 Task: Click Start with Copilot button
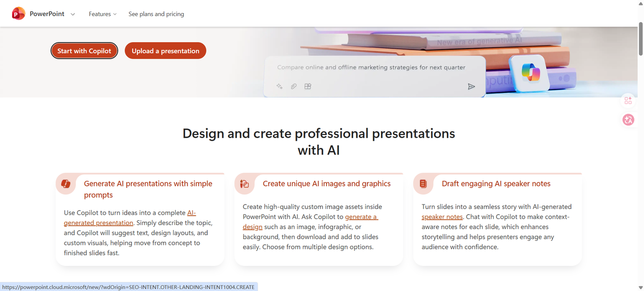coord(85,51)
